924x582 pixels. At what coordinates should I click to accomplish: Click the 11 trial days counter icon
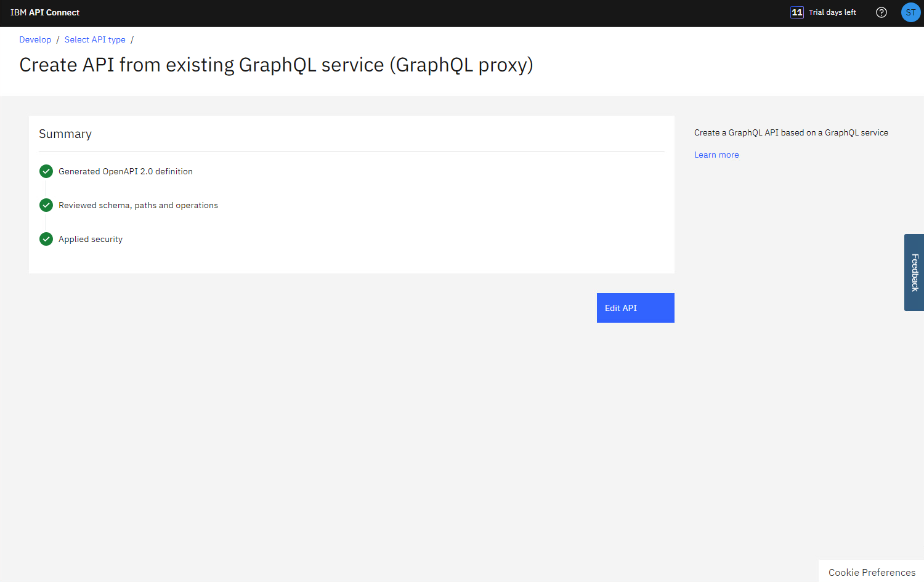[x=797, y=12]
